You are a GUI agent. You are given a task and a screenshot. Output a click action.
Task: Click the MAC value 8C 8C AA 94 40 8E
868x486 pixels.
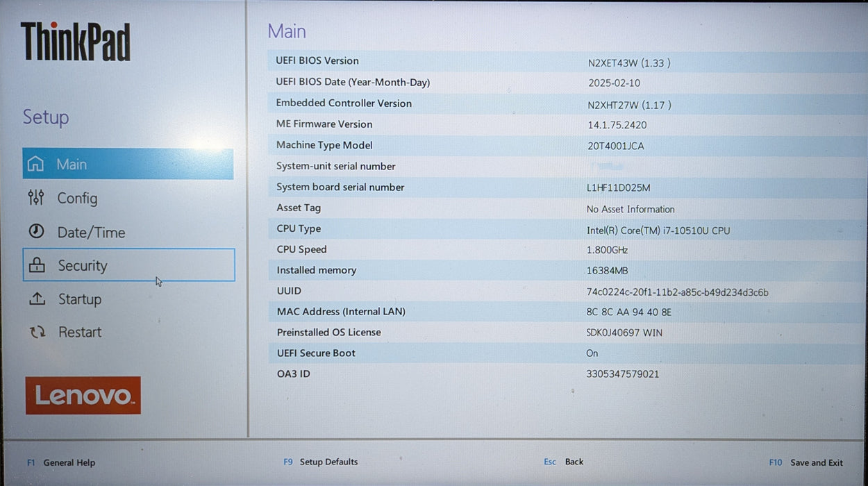pyautogui.click(x=629, y=312)
